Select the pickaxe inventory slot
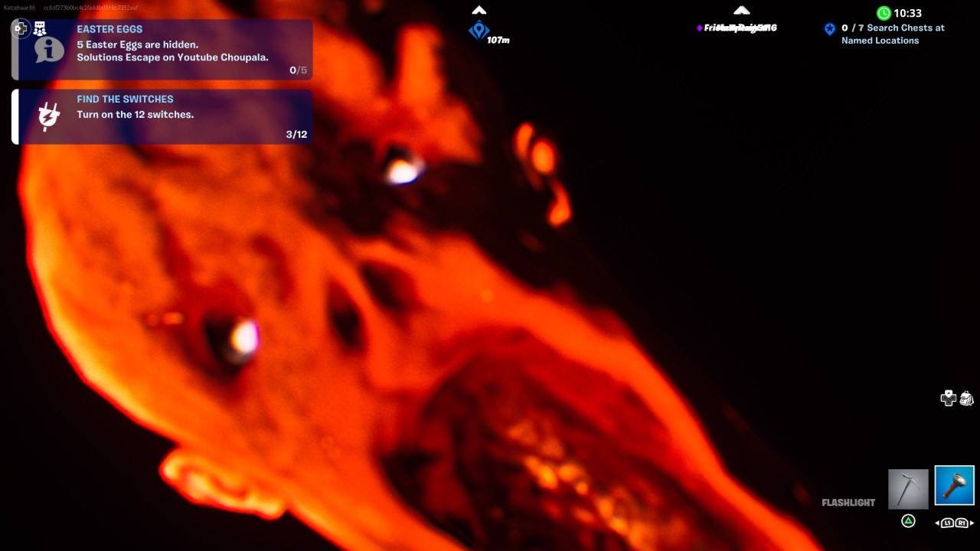The height and width of the screenshot is (551, 980). point(908,489)
